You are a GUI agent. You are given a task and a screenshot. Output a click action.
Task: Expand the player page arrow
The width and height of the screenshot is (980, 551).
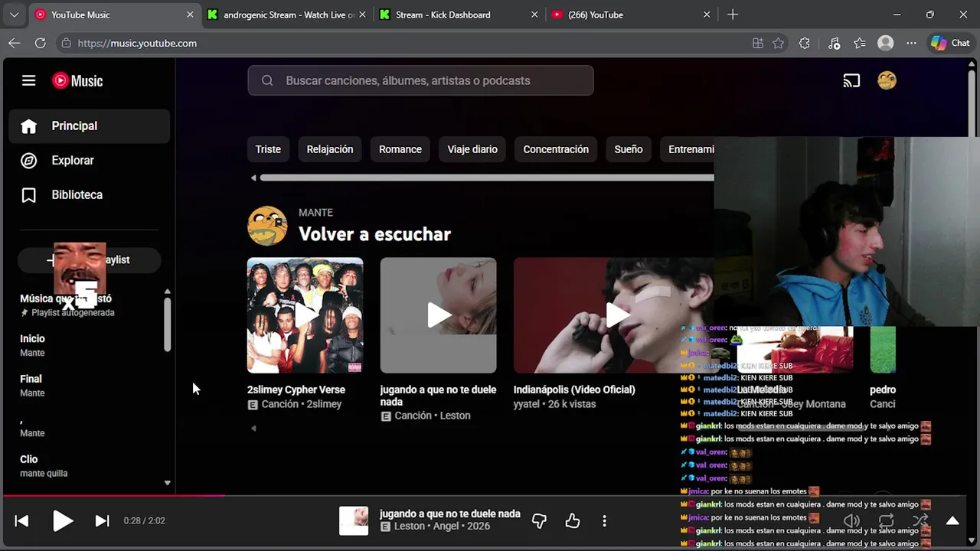click(952, 521)
